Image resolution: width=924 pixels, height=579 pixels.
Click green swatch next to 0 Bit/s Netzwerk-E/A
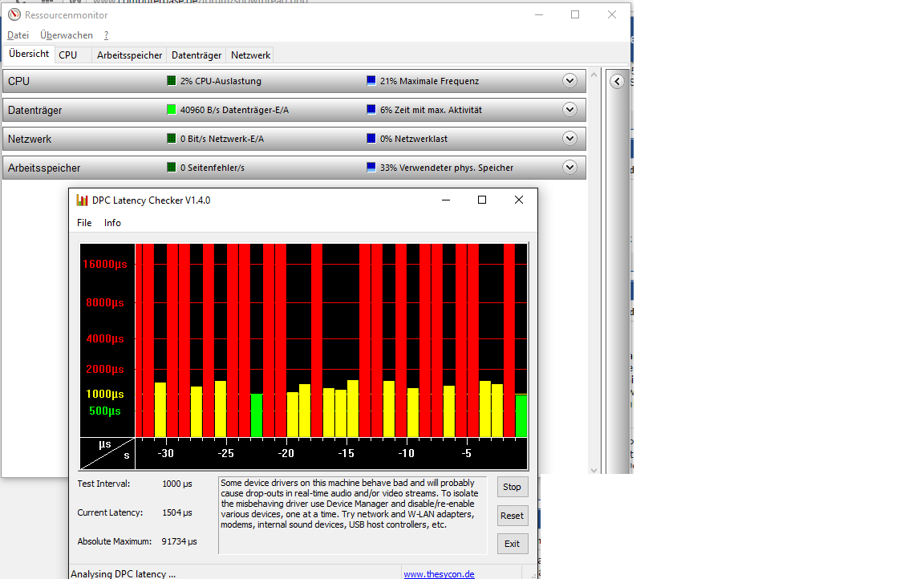pyautogui.click(x=172, y=139)
